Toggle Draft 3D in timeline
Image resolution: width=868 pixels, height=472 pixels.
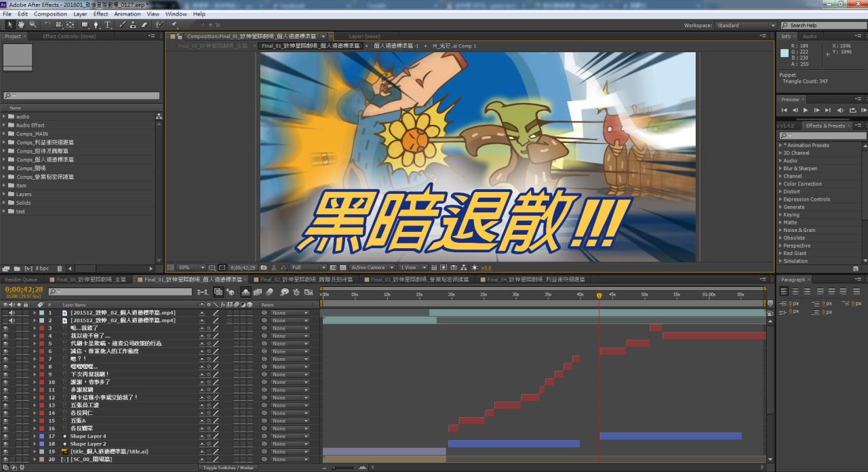(231, 292)
